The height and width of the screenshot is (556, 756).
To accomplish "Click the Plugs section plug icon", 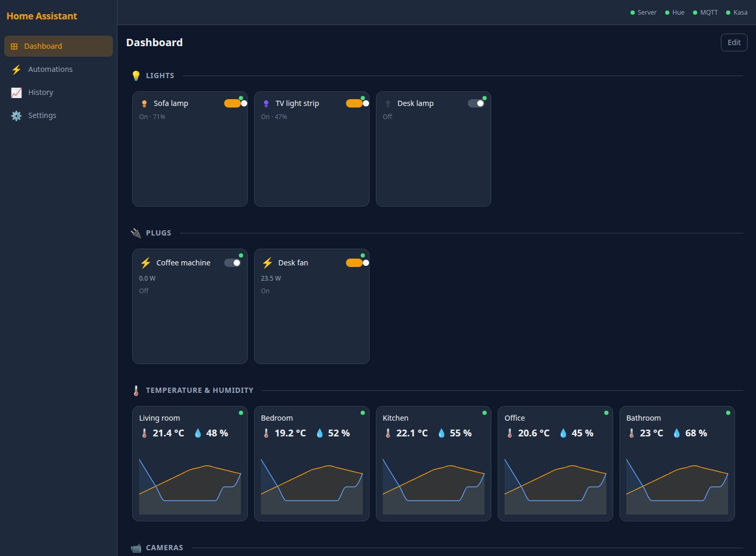I will pyautogui.click(x=136, y=233).
